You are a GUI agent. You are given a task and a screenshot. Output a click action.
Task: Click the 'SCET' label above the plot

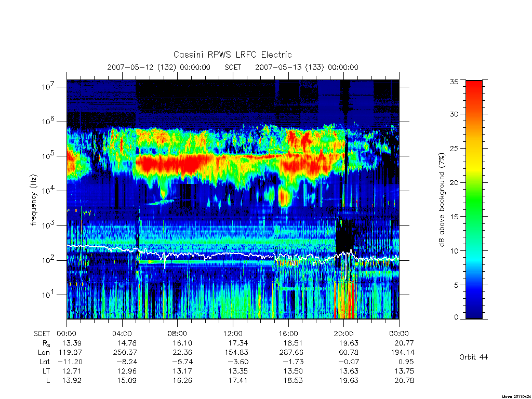[233, 67]
